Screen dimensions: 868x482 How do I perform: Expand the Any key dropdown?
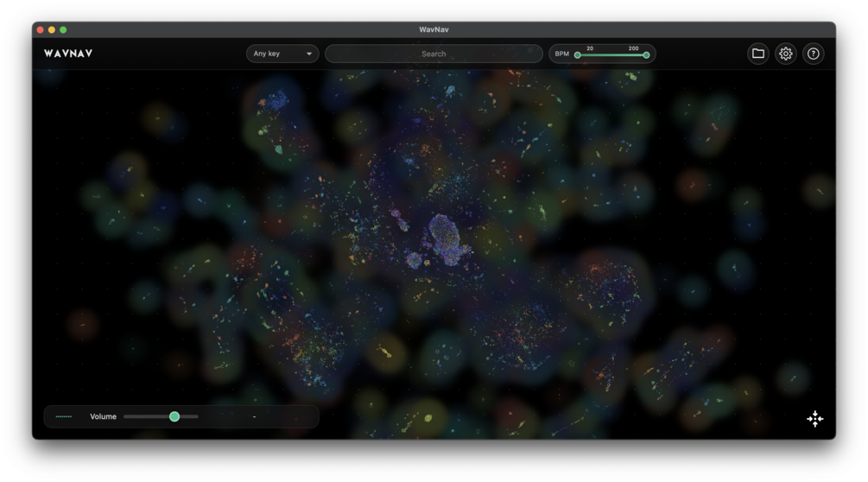(282, 54)
